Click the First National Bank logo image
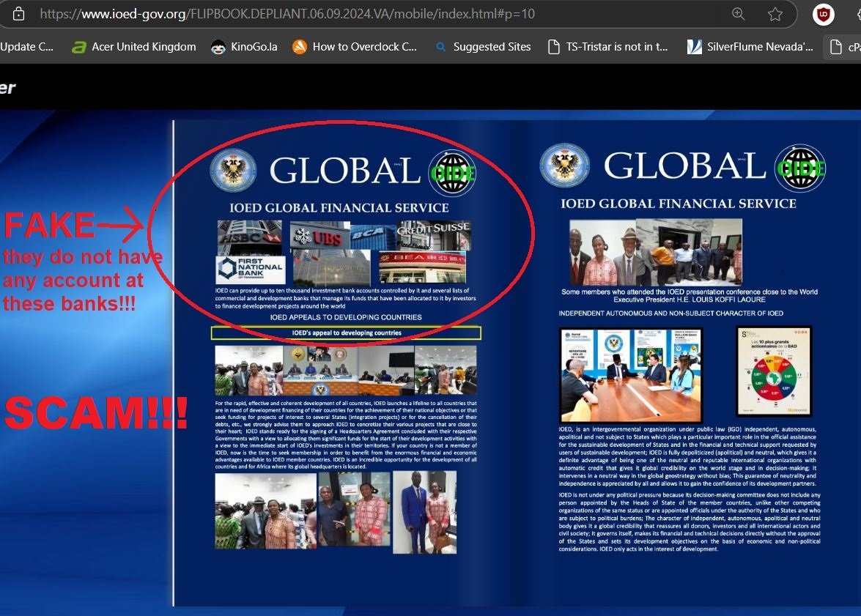Image resolution: width=861 pixels, height=616 pixels. pyautogui.click(x=251, y=269)
